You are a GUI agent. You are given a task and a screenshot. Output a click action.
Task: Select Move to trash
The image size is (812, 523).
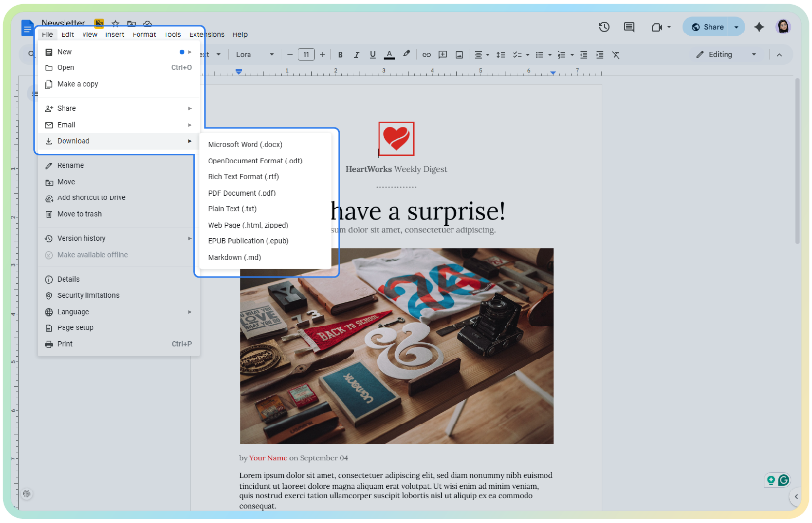[x=119, y=214]
